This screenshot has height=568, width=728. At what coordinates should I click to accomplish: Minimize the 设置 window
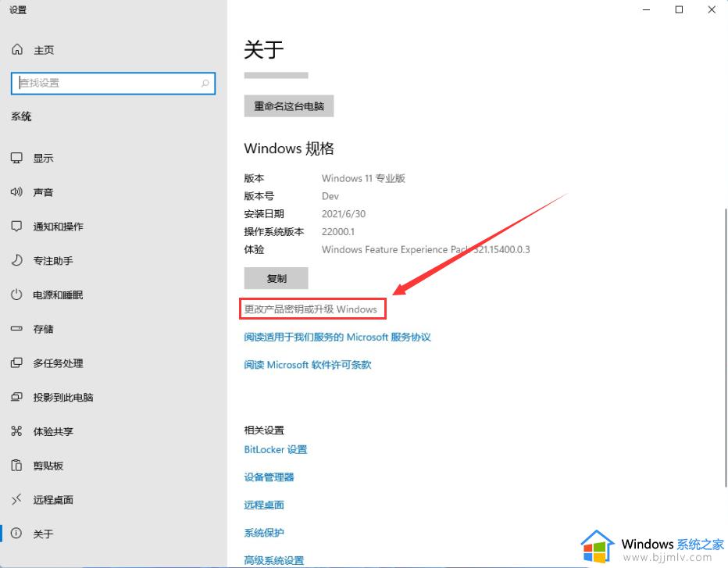646,9
